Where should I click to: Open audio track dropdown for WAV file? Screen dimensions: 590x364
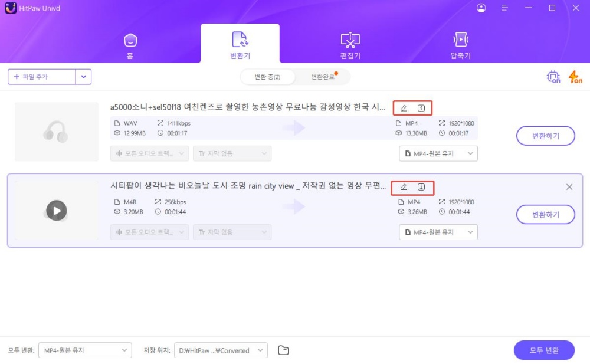[x=149, y=153]
